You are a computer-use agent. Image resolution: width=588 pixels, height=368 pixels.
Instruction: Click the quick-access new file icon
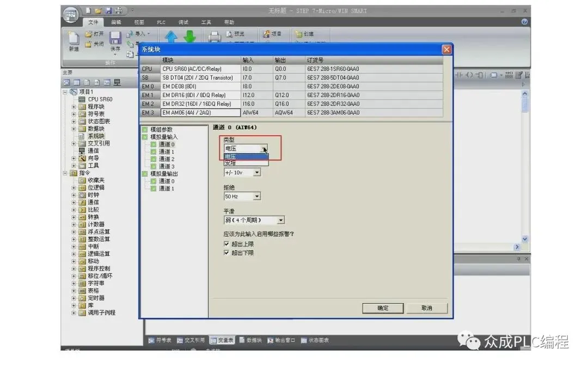tap(88, 10)
